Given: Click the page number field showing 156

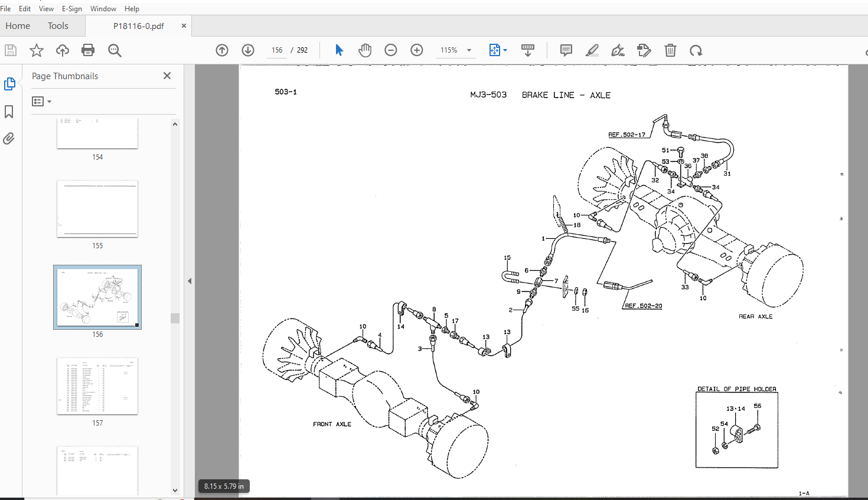Looking at the screenshot, I should (x=277, y=50).
